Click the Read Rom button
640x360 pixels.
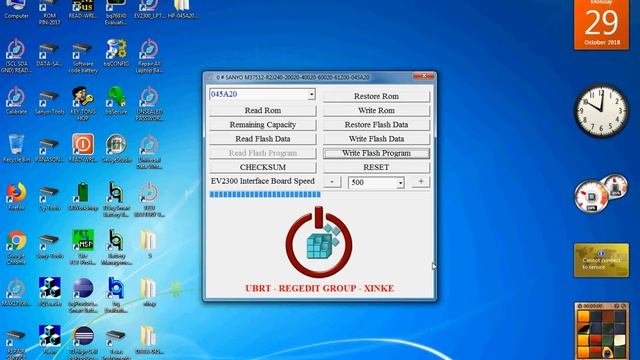coord(262,111)
